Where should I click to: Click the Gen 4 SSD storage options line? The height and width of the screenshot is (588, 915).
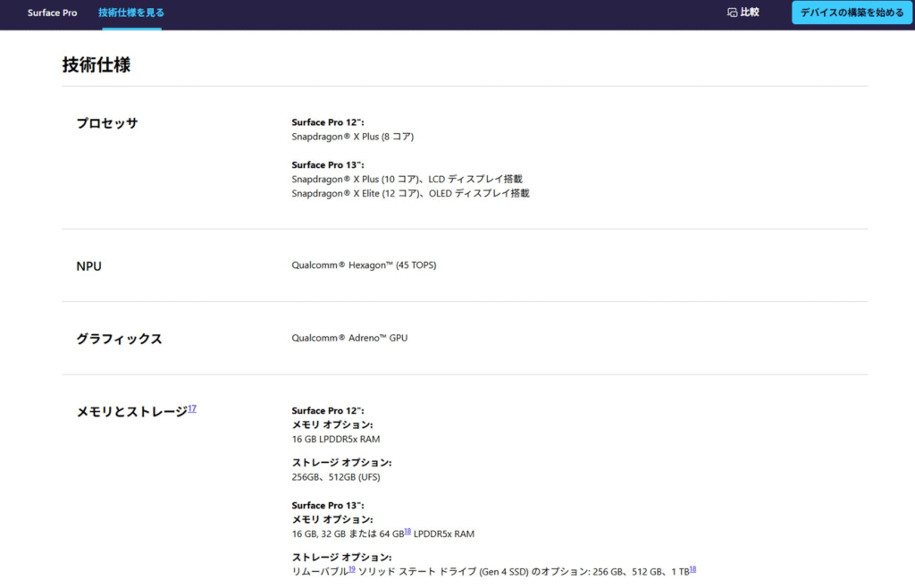coord(493,572)
